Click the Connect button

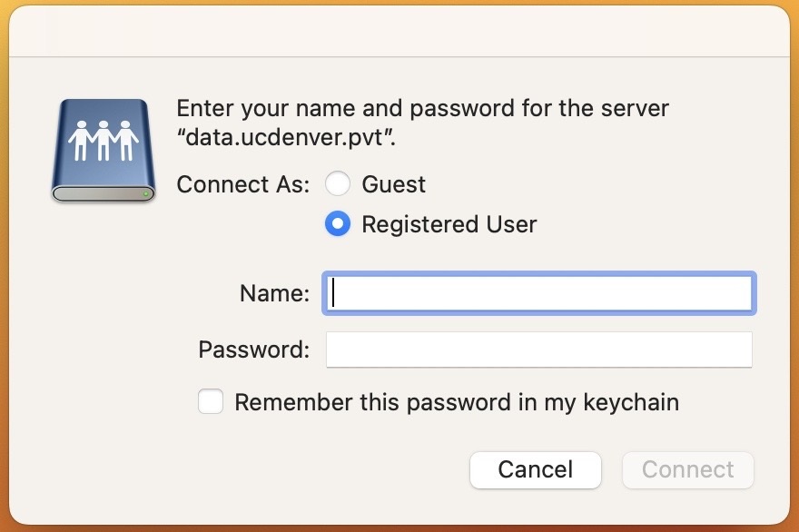tap(687, 469)
